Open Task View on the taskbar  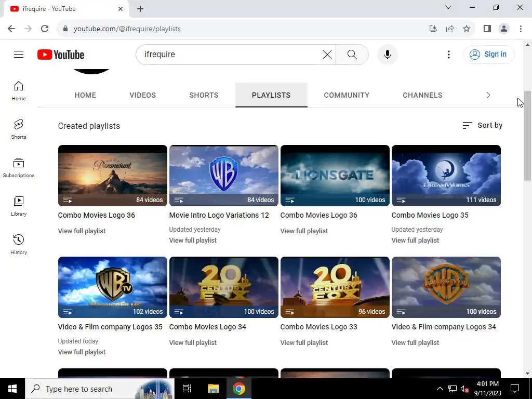tap(187, 389)
